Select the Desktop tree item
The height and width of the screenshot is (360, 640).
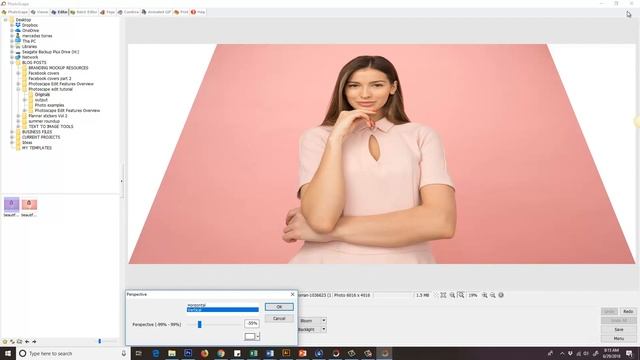tap(23, 20)
